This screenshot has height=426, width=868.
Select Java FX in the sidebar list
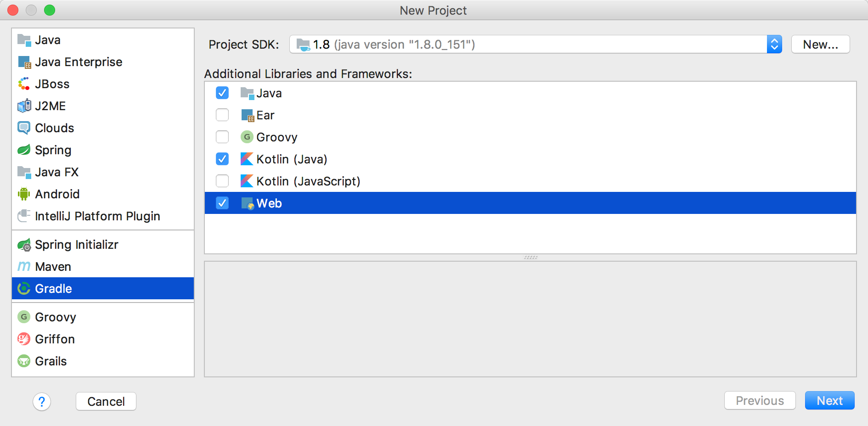coord(103,172)
